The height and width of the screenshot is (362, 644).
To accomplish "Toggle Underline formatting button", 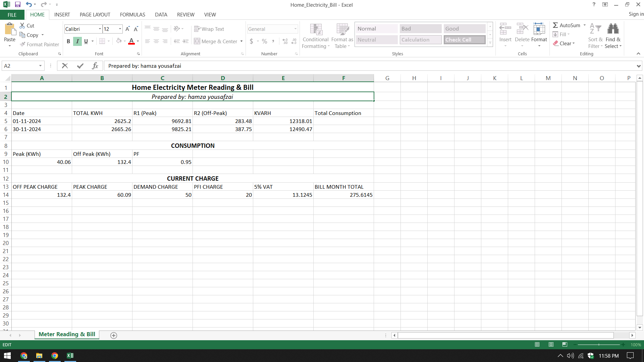I will coord(86,41).
